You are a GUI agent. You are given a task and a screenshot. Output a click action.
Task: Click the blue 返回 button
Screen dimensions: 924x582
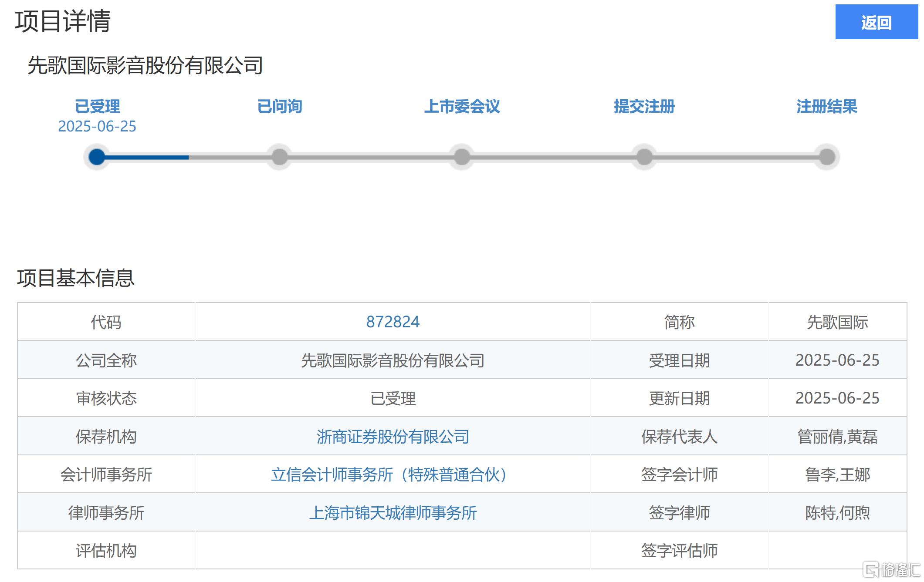876,22
